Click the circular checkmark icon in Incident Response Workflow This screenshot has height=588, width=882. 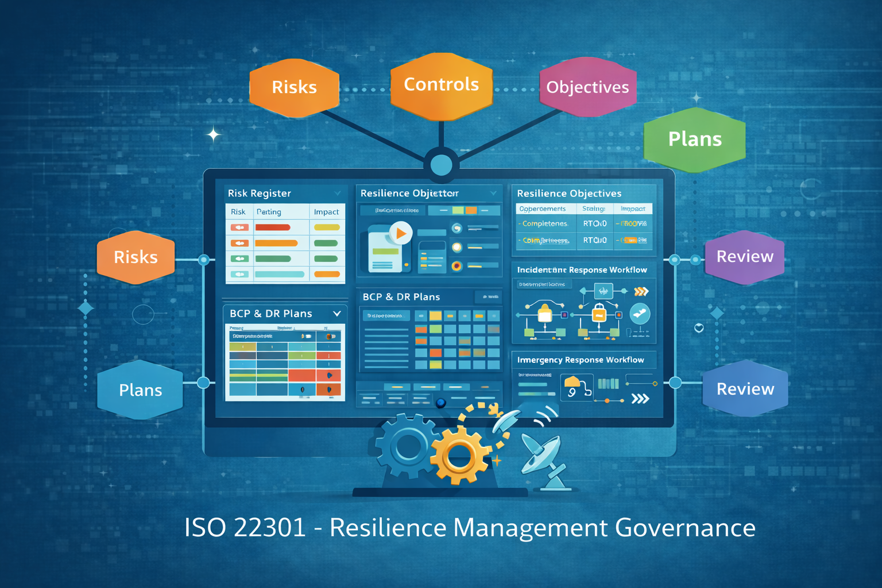click(x=640, y=314)
